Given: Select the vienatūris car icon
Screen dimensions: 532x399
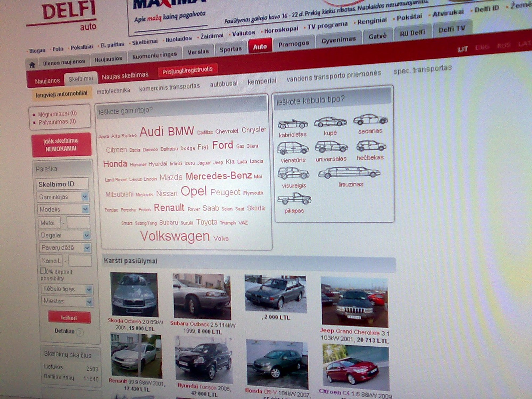Looking at the screenshot, I should (293, 148).
